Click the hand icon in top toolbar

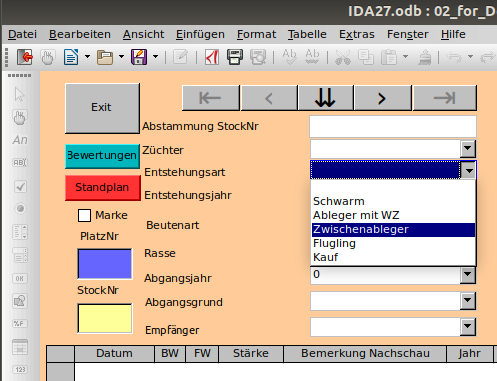pyautogui.click(x=47, y=57)
